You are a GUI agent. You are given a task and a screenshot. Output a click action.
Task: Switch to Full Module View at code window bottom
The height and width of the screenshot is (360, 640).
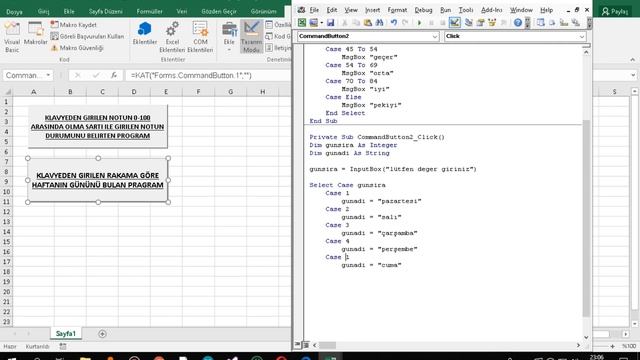tap(306, 345)
